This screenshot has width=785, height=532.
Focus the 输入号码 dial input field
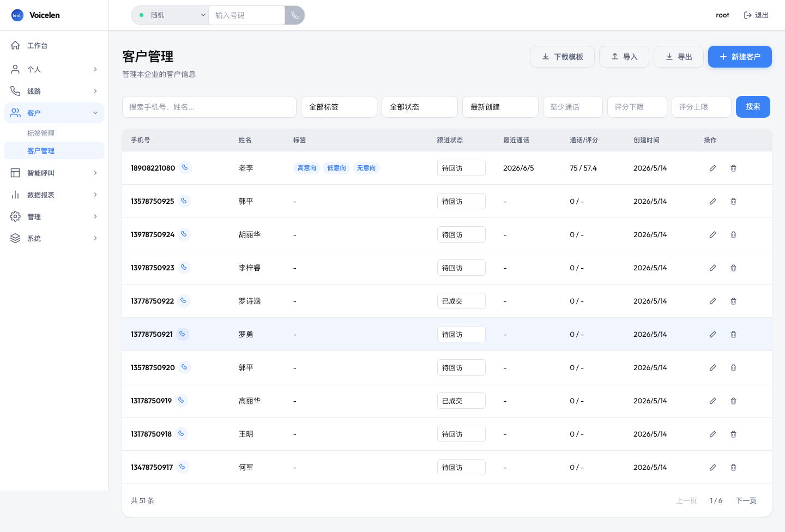(x=246, y=15)
